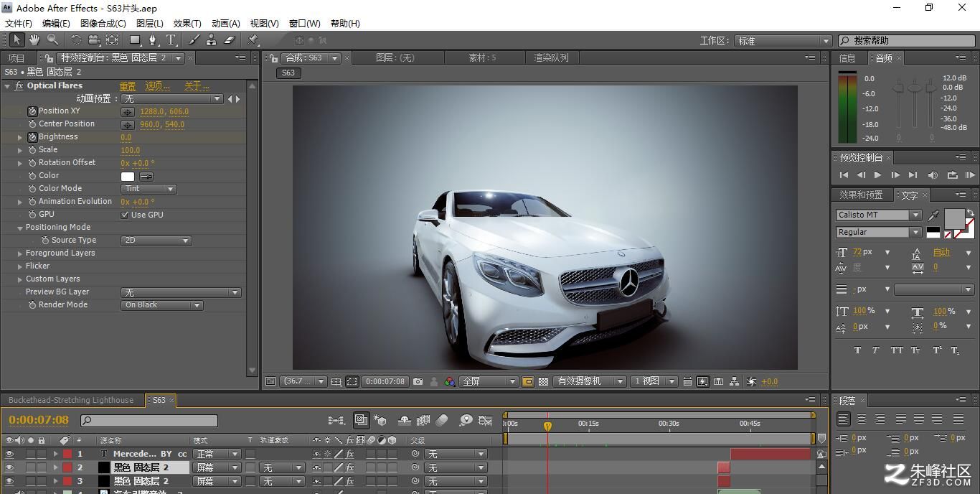Pick the Hand tool
980x494 pixels.
click(x=34, y=40)
